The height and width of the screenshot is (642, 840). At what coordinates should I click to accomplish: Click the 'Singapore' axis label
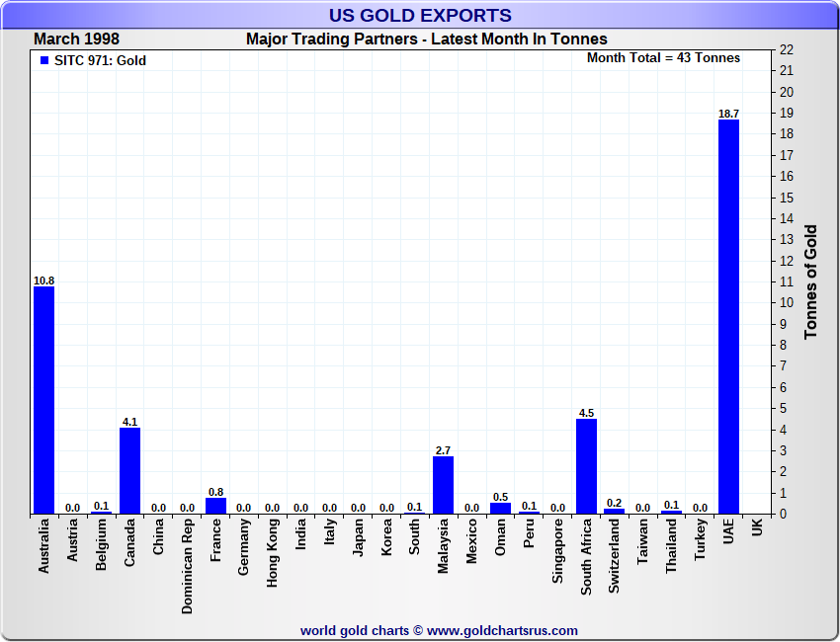557,551
